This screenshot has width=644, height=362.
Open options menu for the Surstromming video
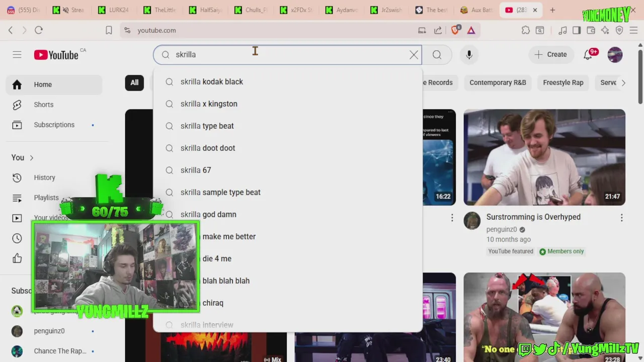[621, 218]
